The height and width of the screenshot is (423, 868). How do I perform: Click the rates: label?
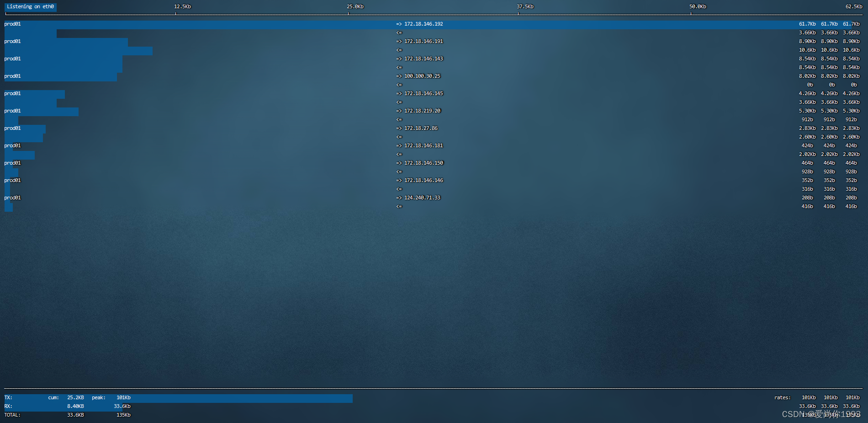click(x=782, y=397)
